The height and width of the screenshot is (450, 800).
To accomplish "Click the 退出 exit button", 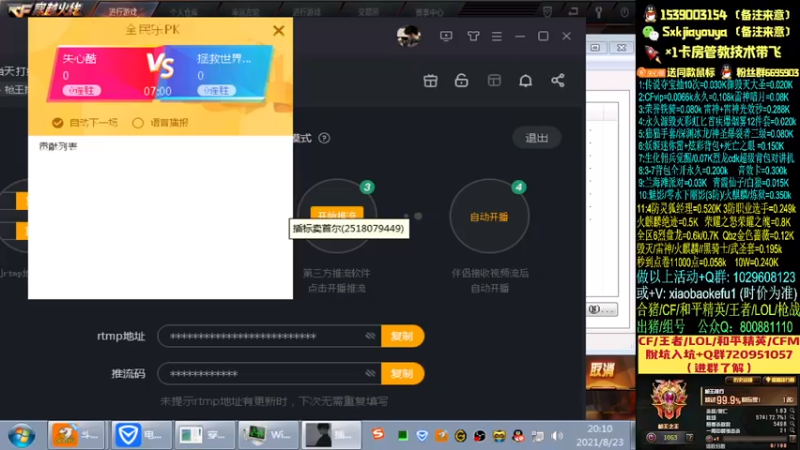I will (x=537, y=138).
